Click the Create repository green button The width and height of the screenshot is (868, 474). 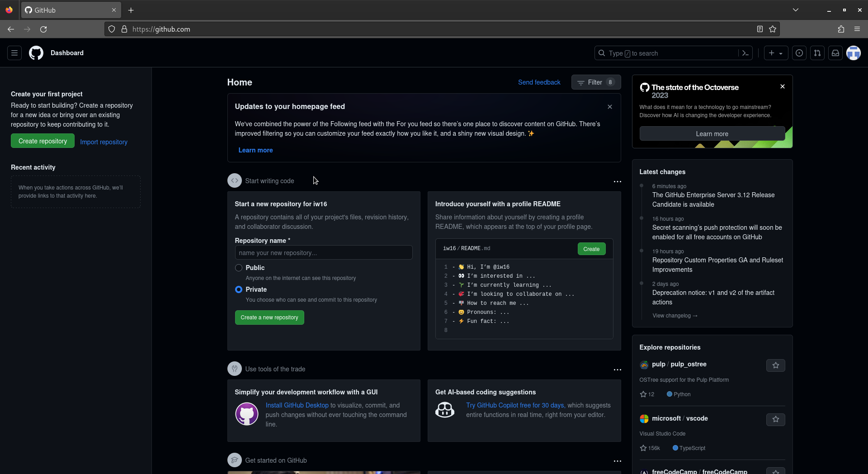click(42, 141)
